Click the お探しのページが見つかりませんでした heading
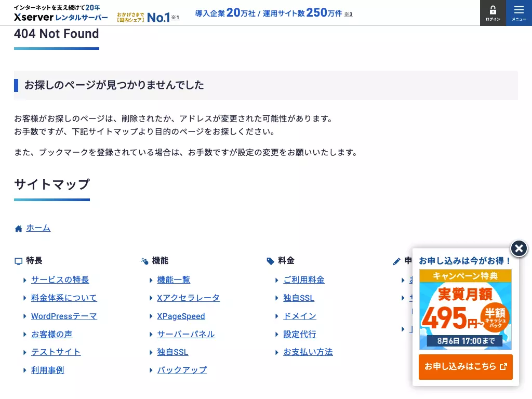 point(114,85)
